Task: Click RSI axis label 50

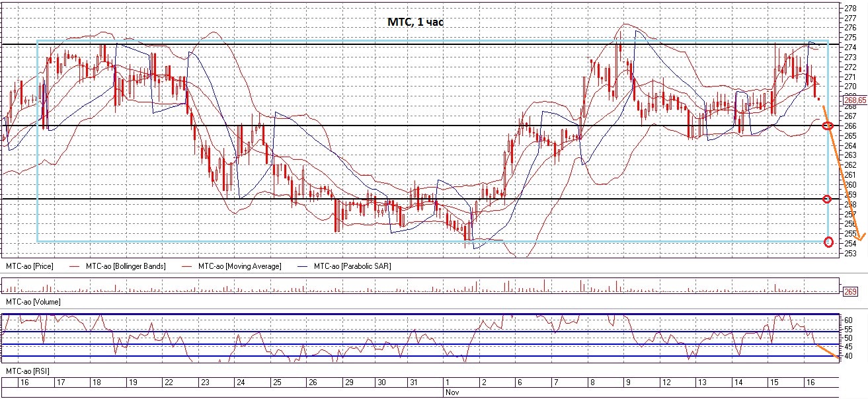Action: (848, 338)
